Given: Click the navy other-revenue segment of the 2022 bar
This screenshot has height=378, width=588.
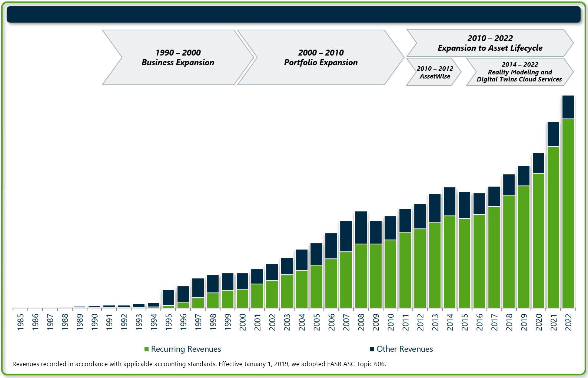Looking at the screenshot, I should click(568, 107).
